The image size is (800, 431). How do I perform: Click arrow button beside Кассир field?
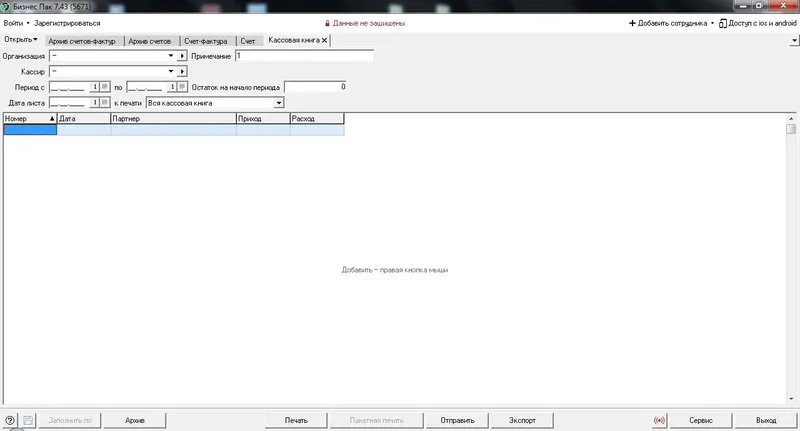[x=182, y=71]
